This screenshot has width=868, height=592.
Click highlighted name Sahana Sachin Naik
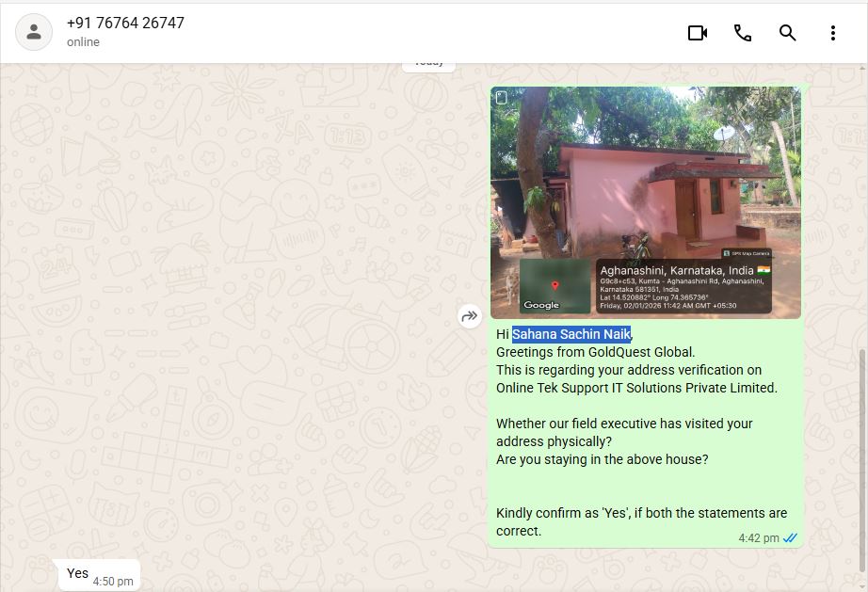click(571, 334)
